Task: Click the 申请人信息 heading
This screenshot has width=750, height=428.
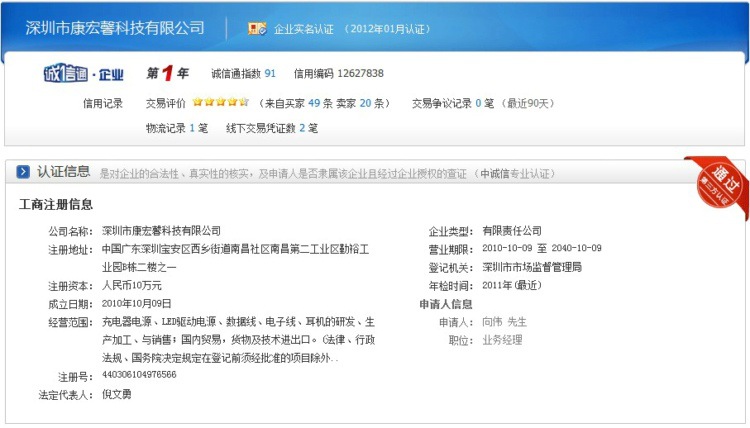Action: [x=446, y=304]
